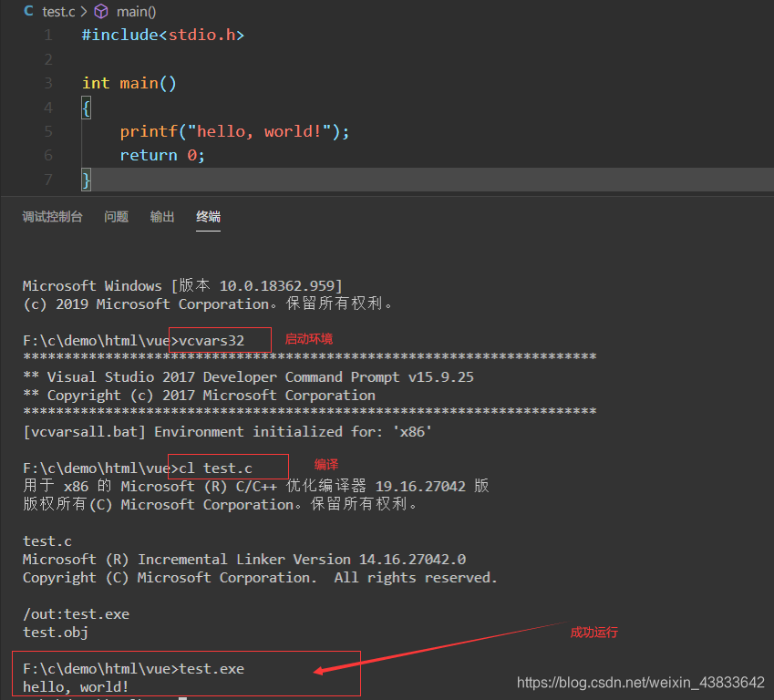The height and width of the screenshot is (700, 774).
Task: Open the 调试控制台 tab
Action: tap(52, 217)
